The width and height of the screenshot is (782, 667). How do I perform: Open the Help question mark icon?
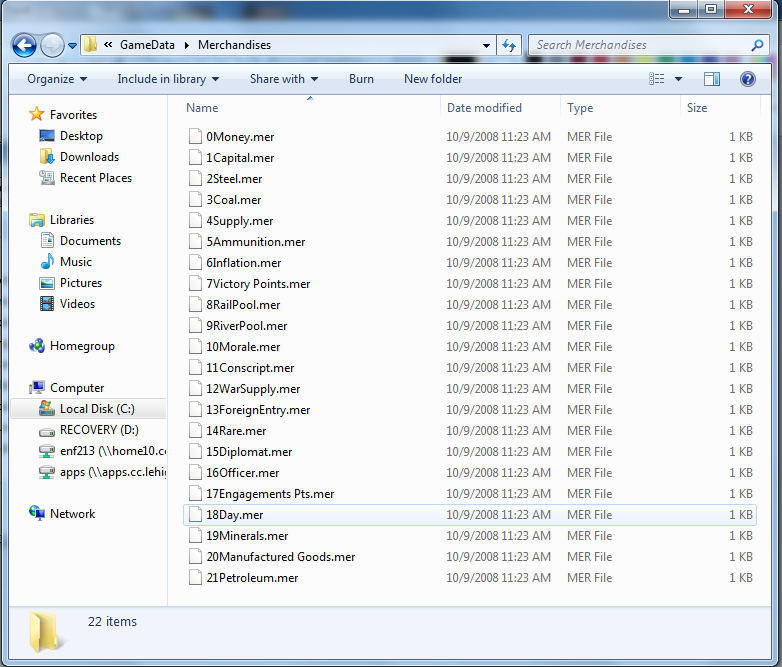pyautogui.click(x=747, y=79)
